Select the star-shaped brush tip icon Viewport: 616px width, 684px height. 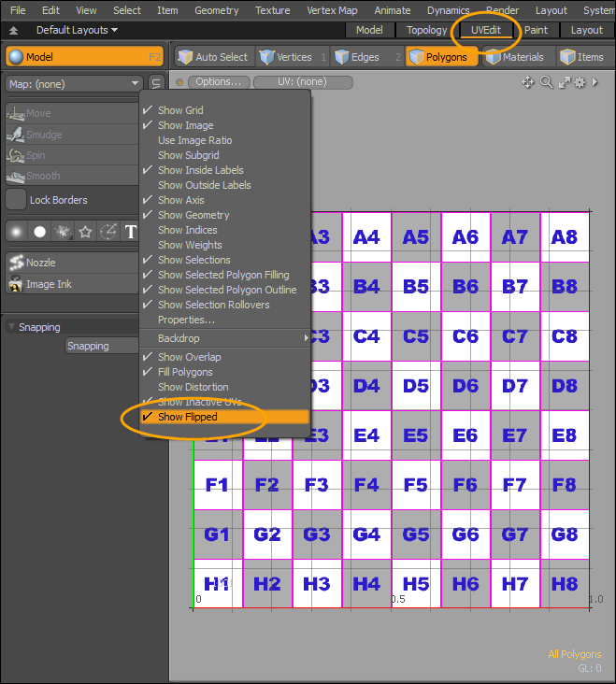(x=85, y=231)
